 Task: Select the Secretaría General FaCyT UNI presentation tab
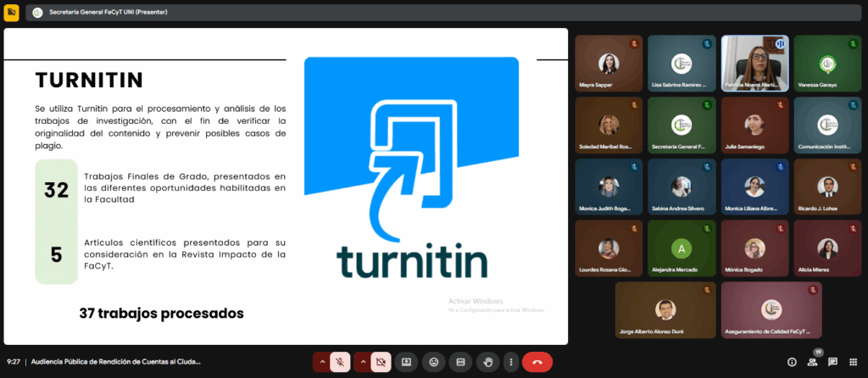click(x=106, y=13)
